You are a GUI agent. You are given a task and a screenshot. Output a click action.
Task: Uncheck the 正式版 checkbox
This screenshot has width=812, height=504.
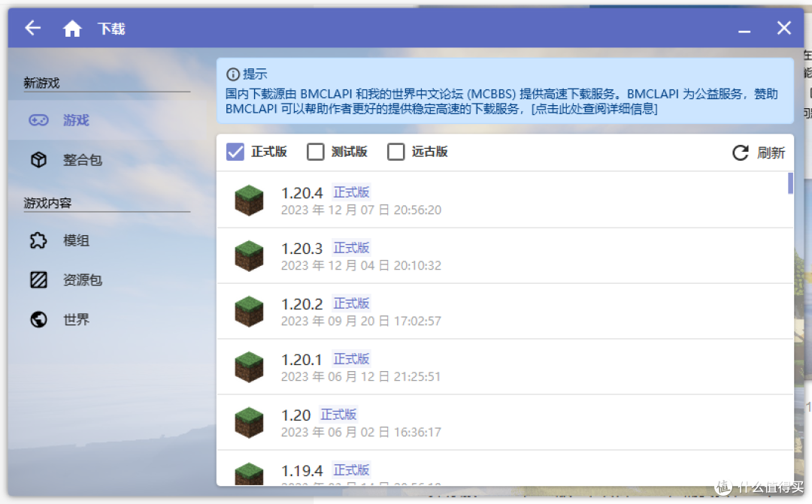coord(235,152)
